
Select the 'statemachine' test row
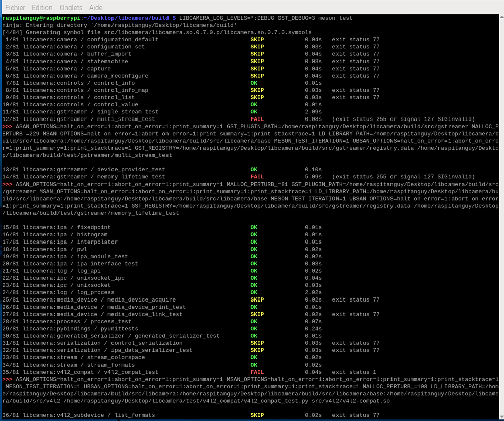pos(191,62)
